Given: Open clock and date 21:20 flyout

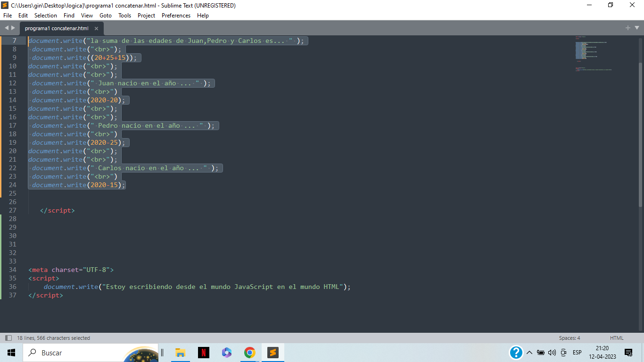Looking at the screenshot, I should pos(602,353).
